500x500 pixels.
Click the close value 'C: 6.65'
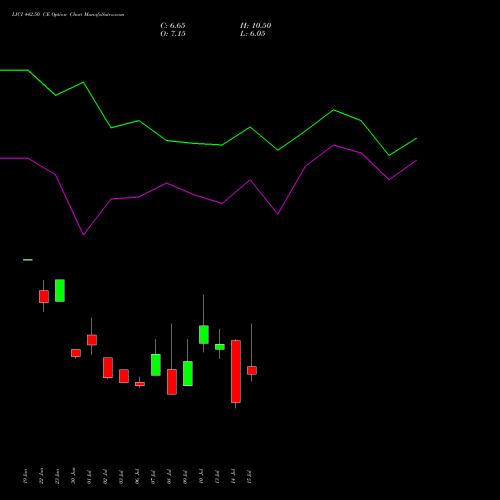click(x=173, y=26)
